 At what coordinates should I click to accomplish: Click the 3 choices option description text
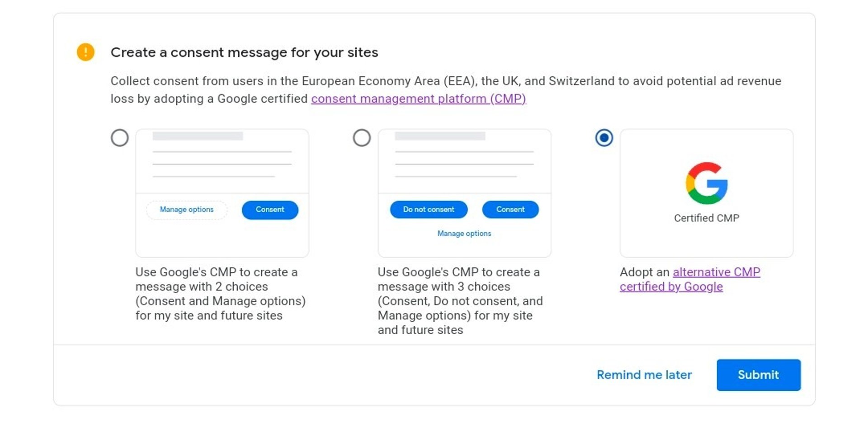(460, 301)
